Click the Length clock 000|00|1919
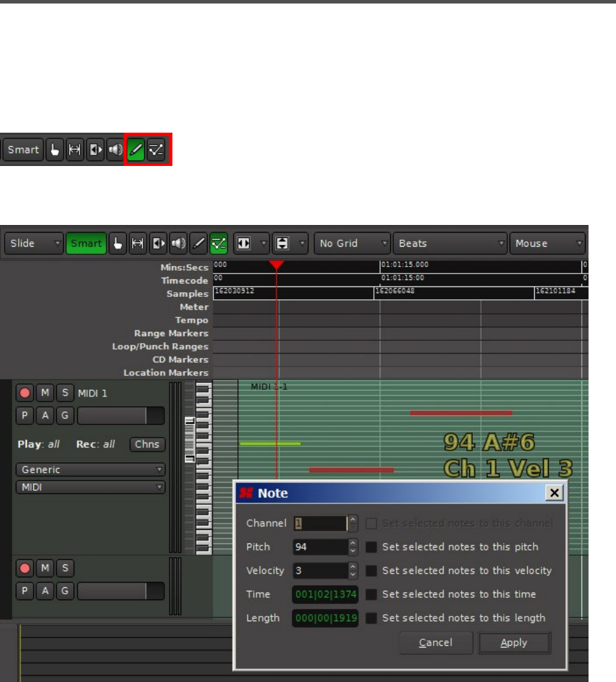 [x=326, y=618]
